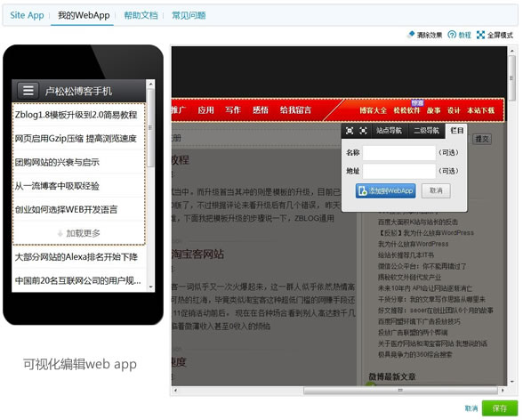Click the site preview horizontal scrollbar left arrow
Viewport: 523px width, 420px height.
coord(175,390)
